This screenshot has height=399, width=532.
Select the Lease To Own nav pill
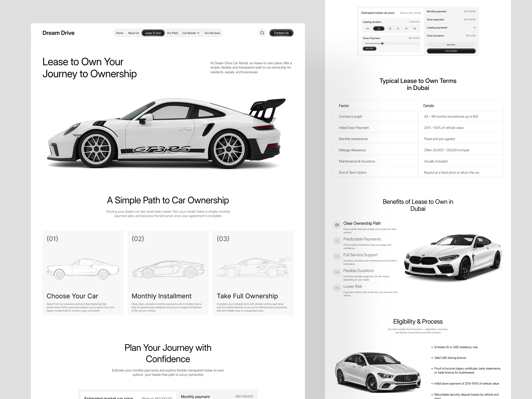153,33
